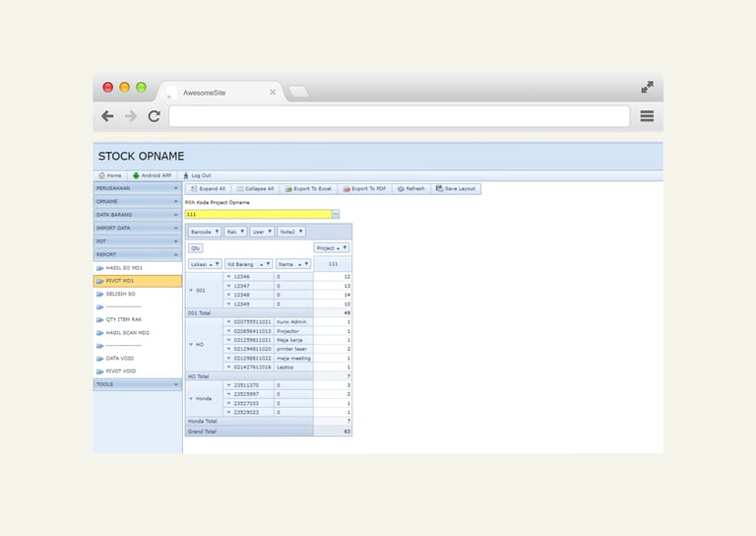Expand the TOOLS sidebar section
Screen dimensions: 756x536
[138, 384]
